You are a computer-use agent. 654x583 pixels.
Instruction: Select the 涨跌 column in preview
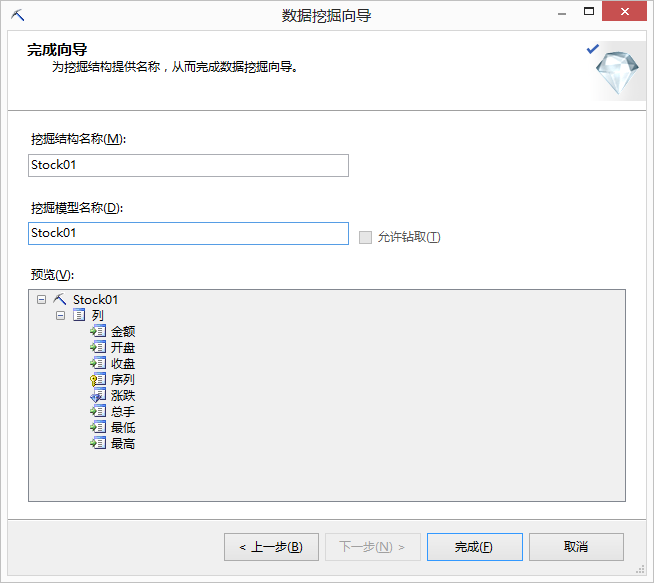123,395
